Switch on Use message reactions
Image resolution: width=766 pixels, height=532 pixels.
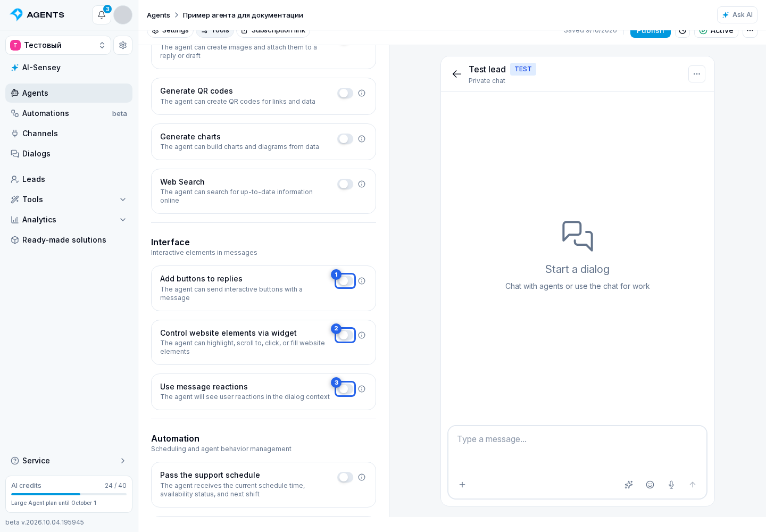[x=345, y=389]
